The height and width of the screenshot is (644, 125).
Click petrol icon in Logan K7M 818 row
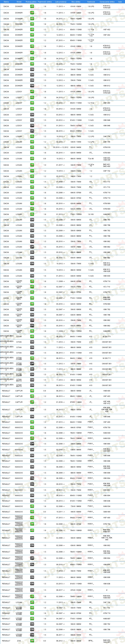32,147
